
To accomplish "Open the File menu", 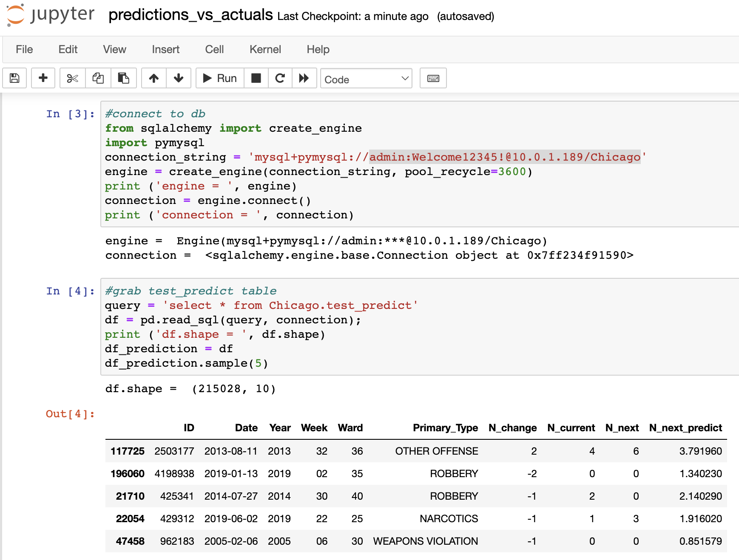I will coord(24,49).
